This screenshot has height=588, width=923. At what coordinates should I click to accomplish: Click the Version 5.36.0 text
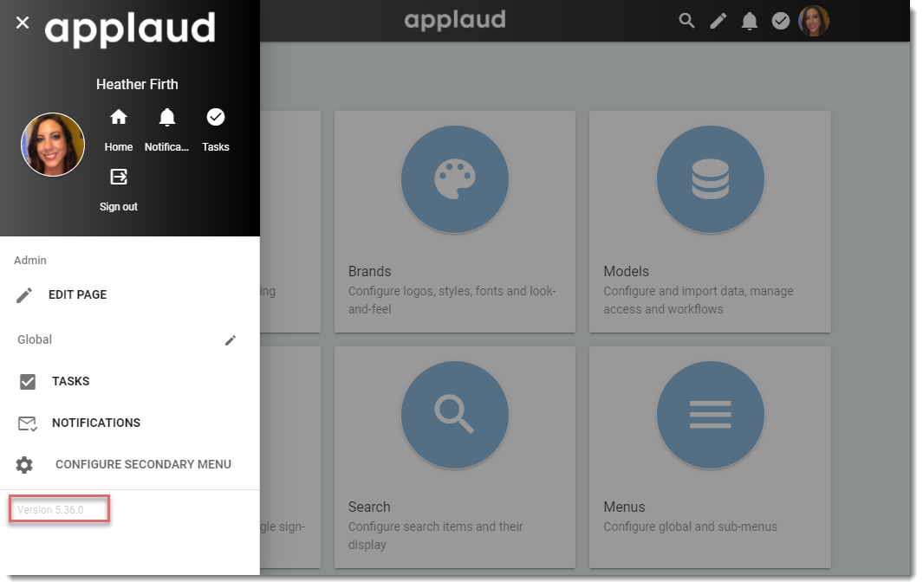tap(50, 510)
